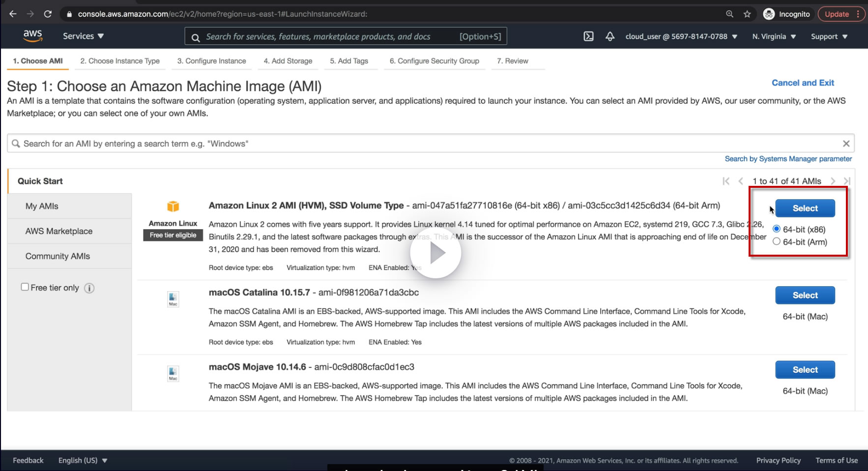The height and width of the screenshot is (471, 868).
Task: Expand the Support dropdown menu
Action: [x=829, y=36]
